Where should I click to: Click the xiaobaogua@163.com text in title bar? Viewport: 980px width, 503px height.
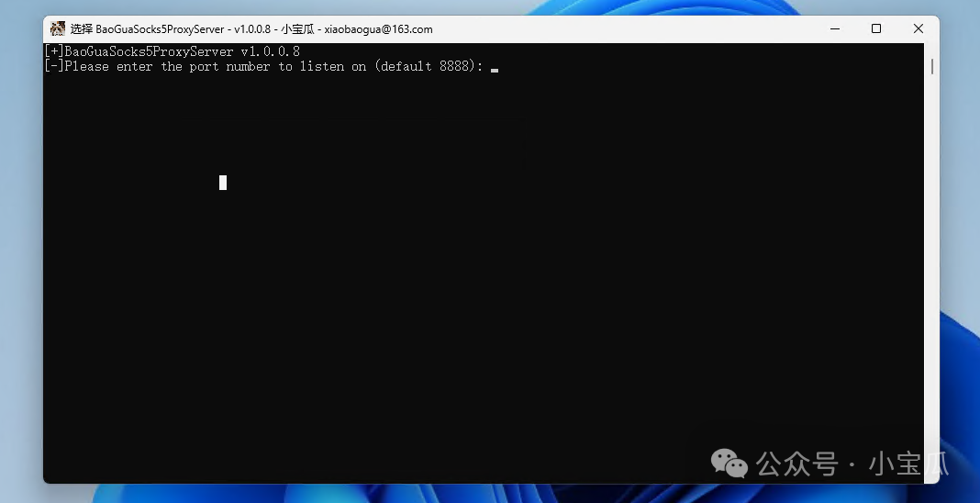click(378, 29)
